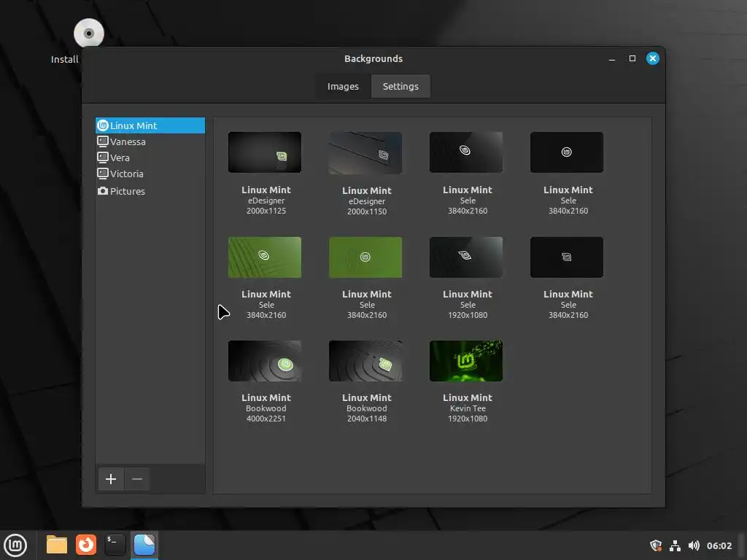Viewport: 747px width, 560px height.
Task: Select Linux Mint in the sidebar
Action: click(150, 125)
